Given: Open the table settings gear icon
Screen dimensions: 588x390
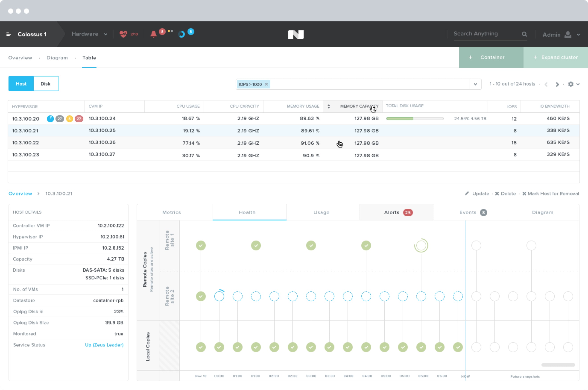Looking at the screenshot, I should 571,84.
